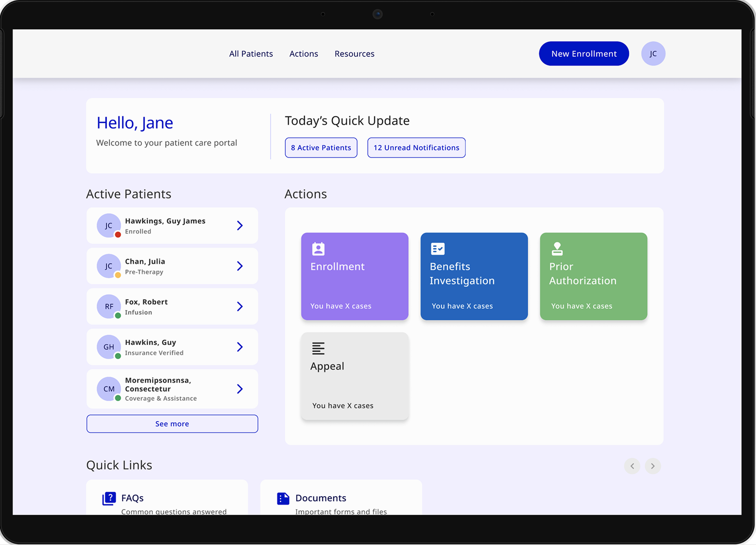Select Actions in the top navigation
Screen dimensions: 756x545
(304, 54)
